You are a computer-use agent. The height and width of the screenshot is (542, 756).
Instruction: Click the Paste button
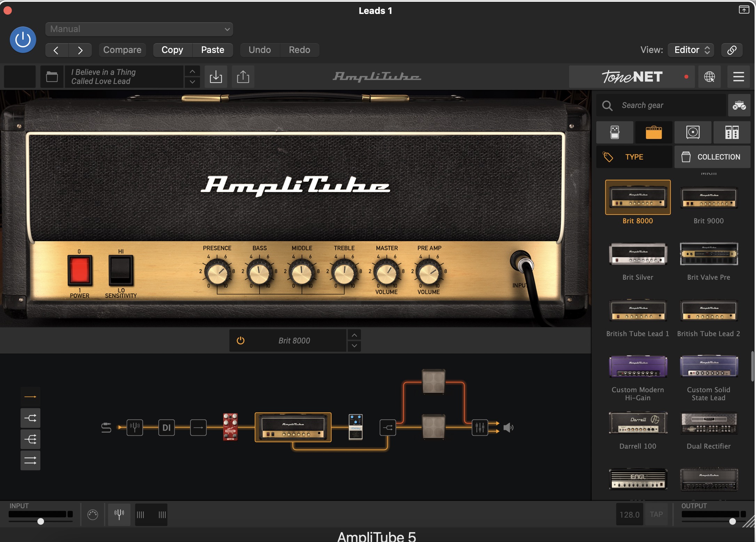pos(213,50)
